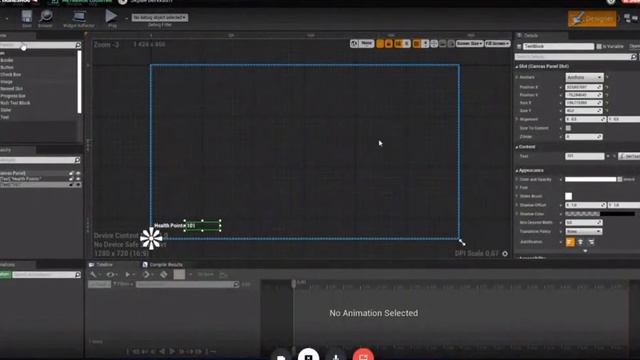Click the ZOrder value field
The height and width of the screenshot is (360, 640).
(x=584, y=137)
